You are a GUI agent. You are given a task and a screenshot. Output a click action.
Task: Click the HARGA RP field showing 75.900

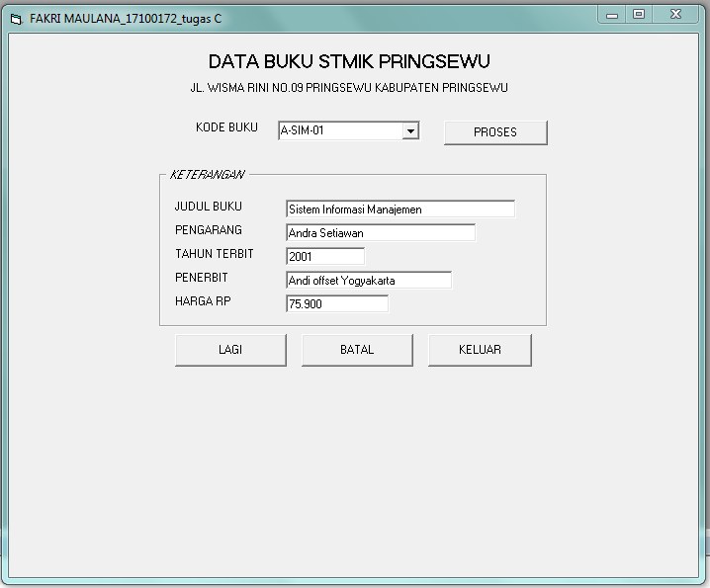(337, 303)
